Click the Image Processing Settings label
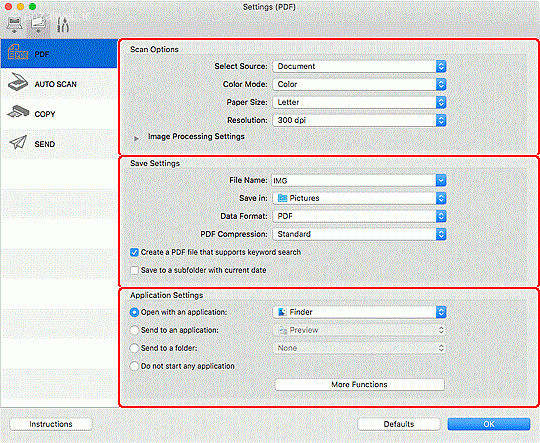540x443 pixels. point(196,136)
